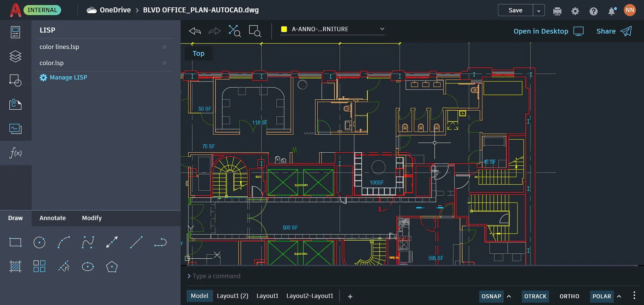Expand the POLAR settings chevron

click(619, 296)
